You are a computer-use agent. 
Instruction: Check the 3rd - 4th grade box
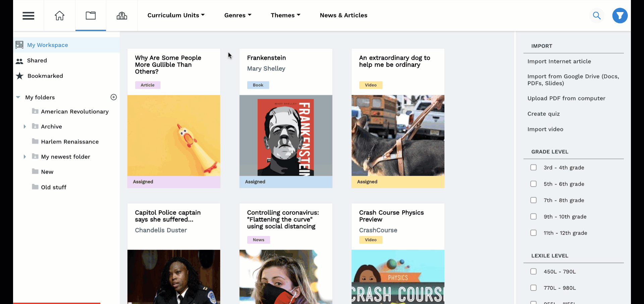533,168
